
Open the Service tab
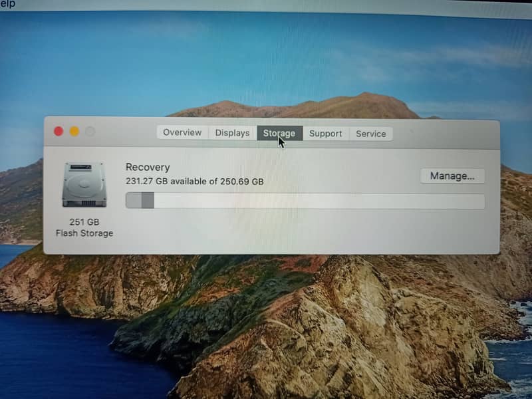pos(371,134)
